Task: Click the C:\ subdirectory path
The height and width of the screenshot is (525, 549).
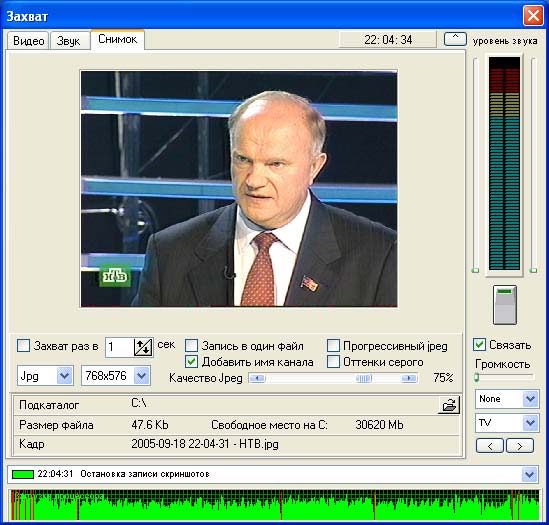Action: [139, 403]
